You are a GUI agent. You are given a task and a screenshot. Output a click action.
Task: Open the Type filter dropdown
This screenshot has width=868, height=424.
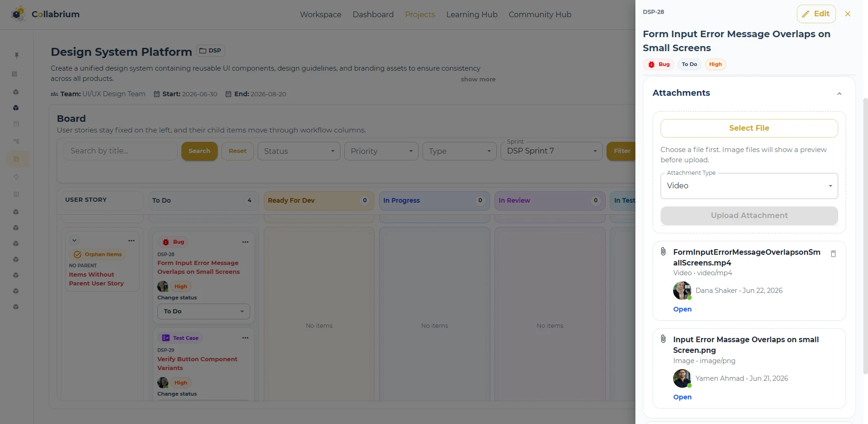(460, 151)
